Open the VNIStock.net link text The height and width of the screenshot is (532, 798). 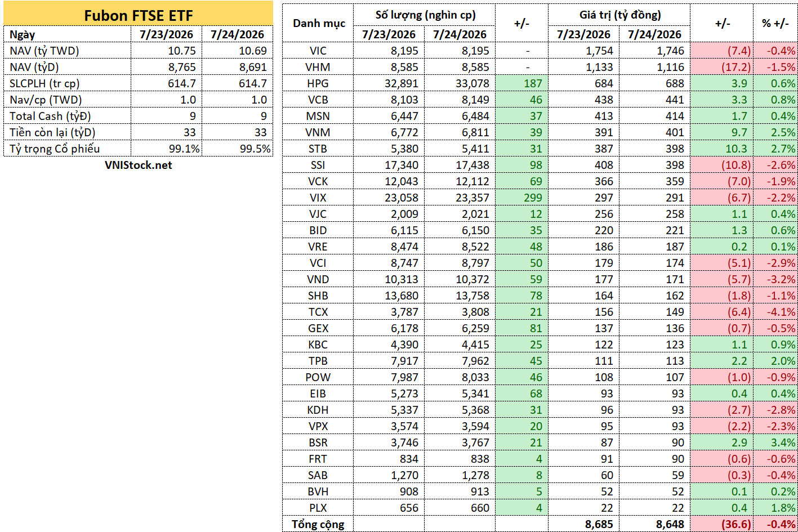pos(138,166)
